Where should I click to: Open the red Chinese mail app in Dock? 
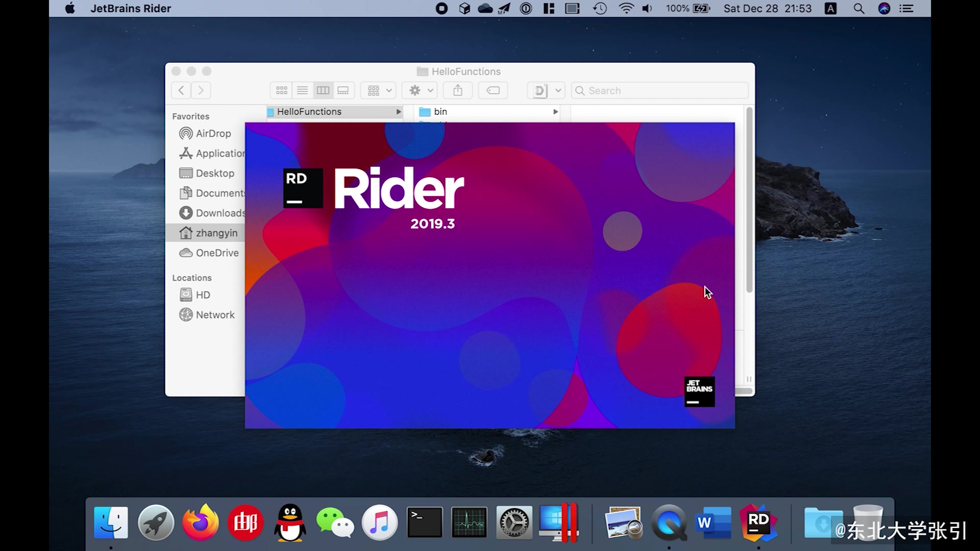pyautogui.click(x=246, y=522)
